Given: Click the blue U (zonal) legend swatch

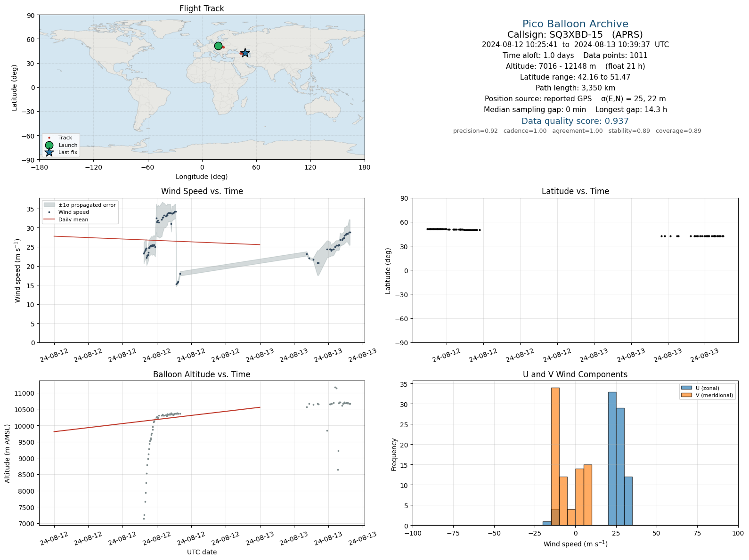Looking at the screenshot, I should [x=686, y=388].
